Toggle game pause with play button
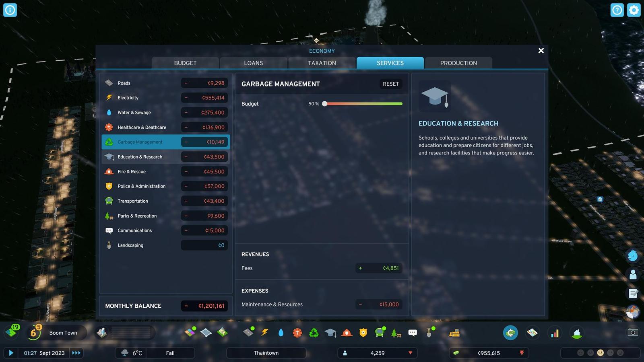 [11, 353]
